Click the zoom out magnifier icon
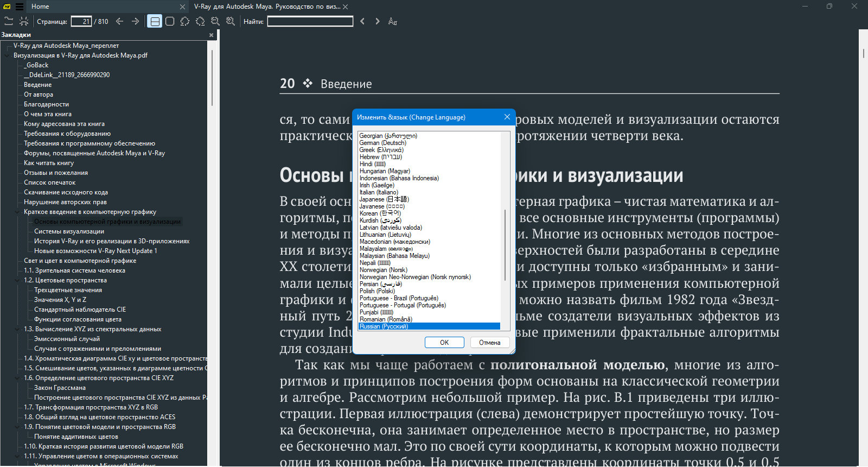Screen dimensions: 868x467 click(x=215, y=21)
